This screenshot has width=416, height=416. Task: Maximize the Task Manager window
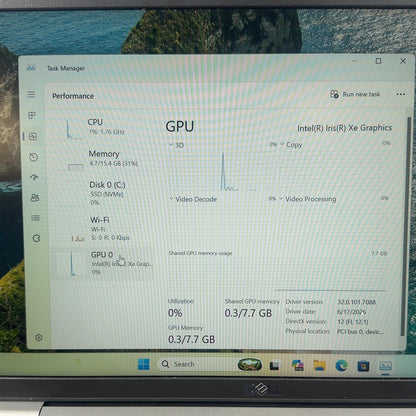[378, 61]
